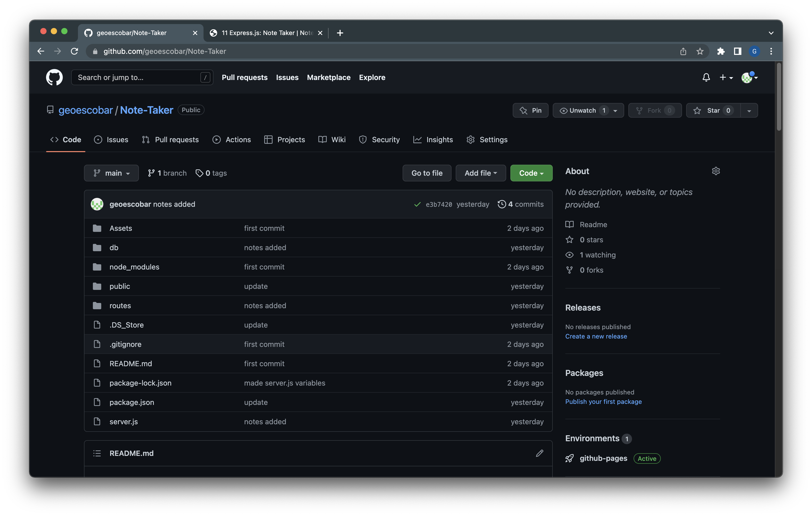The height and width of the screenshot is (516, 812).
Task: Edit README with the pencil icon
Action: coord(539,453)
